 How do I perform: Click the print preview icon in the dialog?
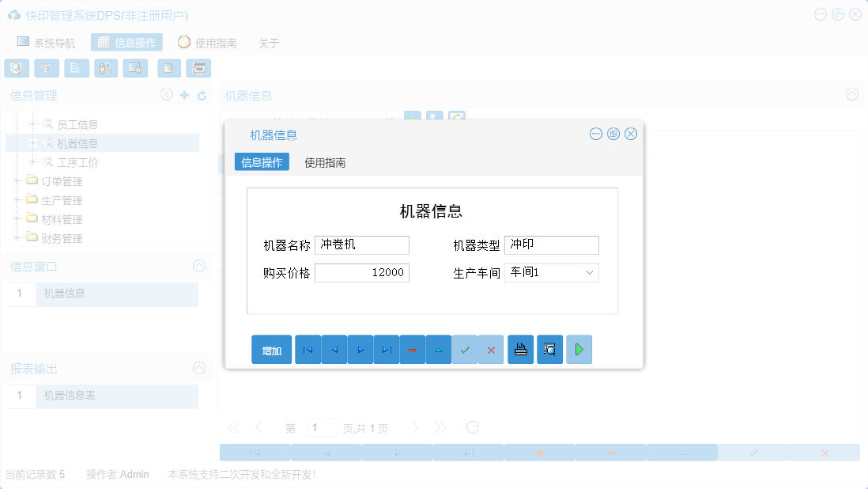coord(550,349)
